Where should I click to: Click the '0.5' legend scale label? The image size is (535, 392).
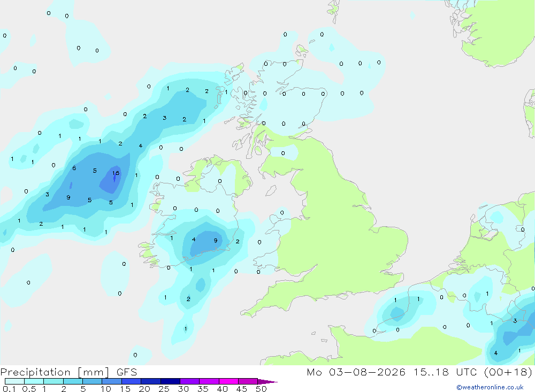click(29, 389)
